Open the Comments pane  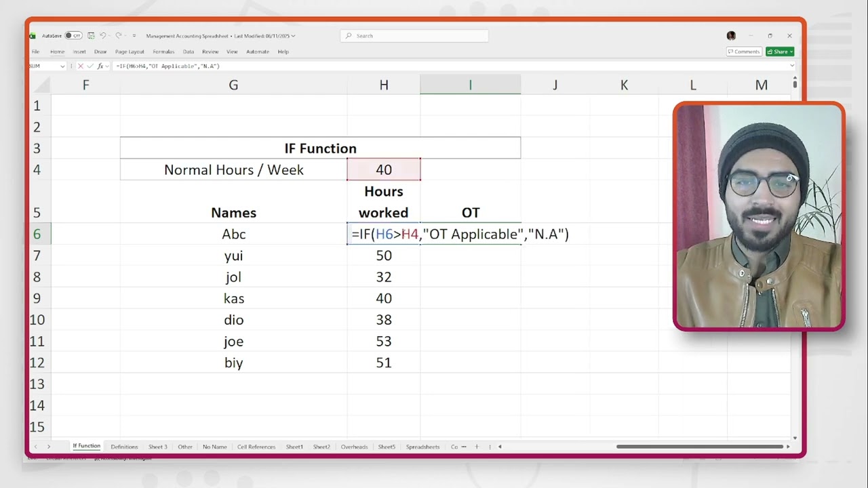coord(744,52)
